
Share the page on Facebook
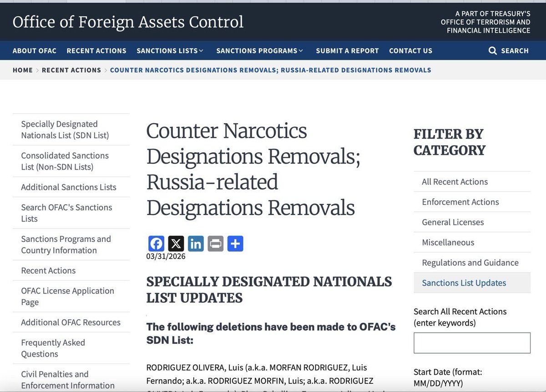coord(156,243)
